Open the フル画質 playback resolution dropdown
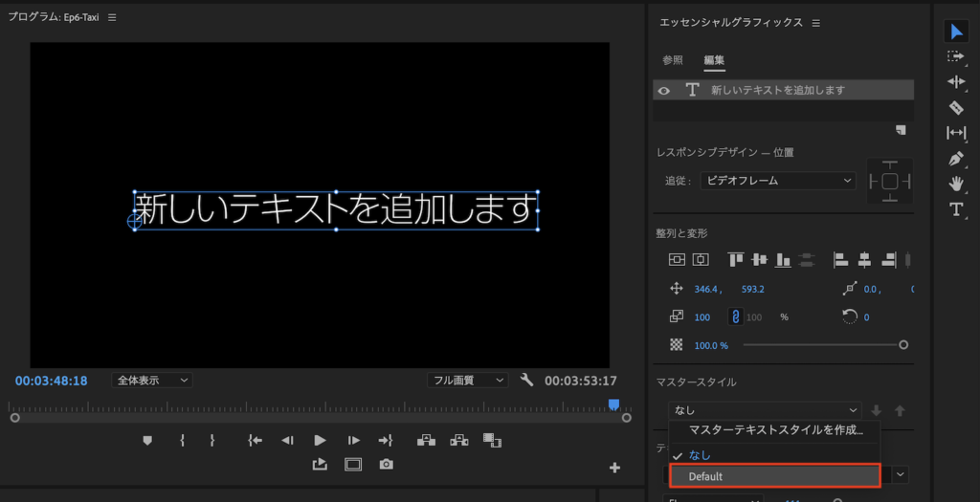The height and width of the screenshot is (502, 980). point(467,381)
